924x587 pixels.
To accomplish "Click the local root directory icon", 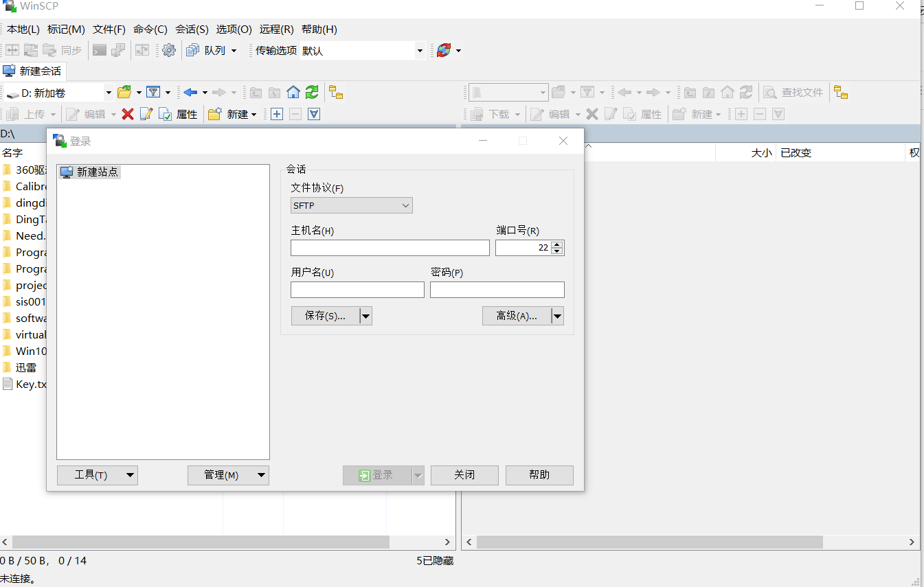I will tap(274, 92).
